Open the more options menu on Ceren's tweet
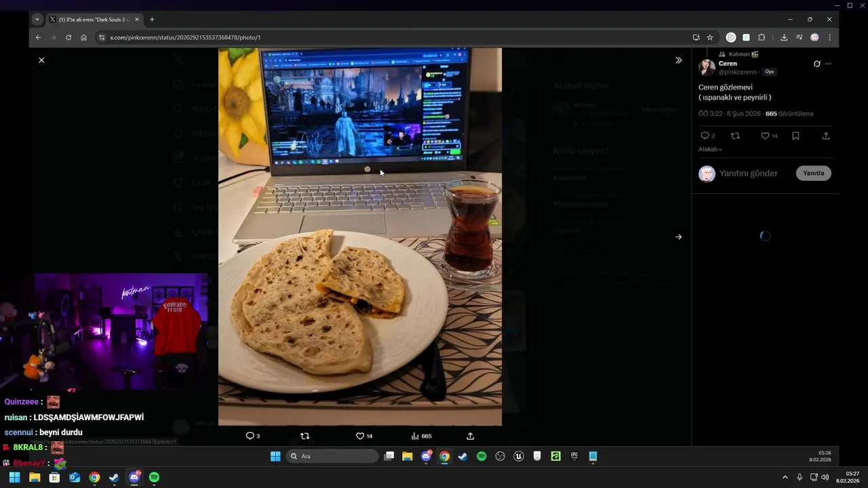This screenshot has height=488, width=868. coord(828,64)
